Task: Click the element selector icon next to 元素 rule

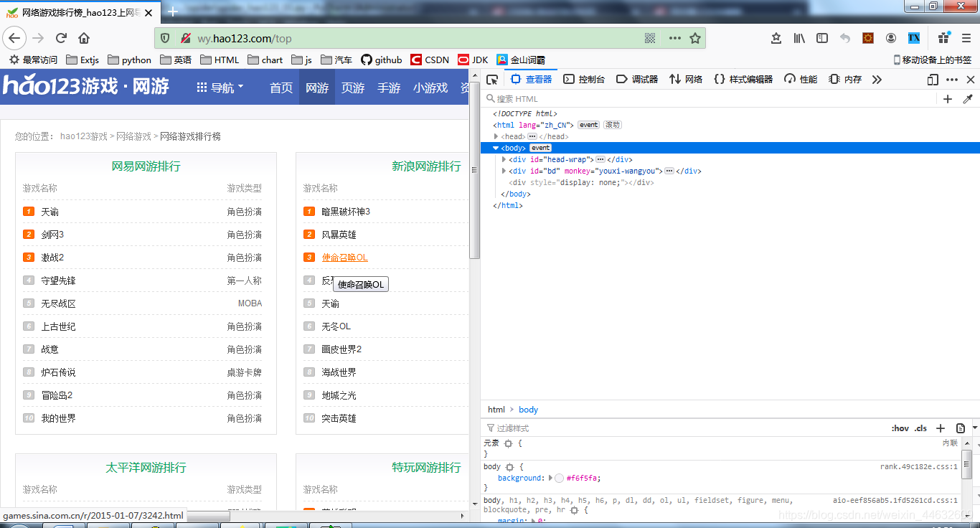Action: pyautogui.click(x=508, y=443)
